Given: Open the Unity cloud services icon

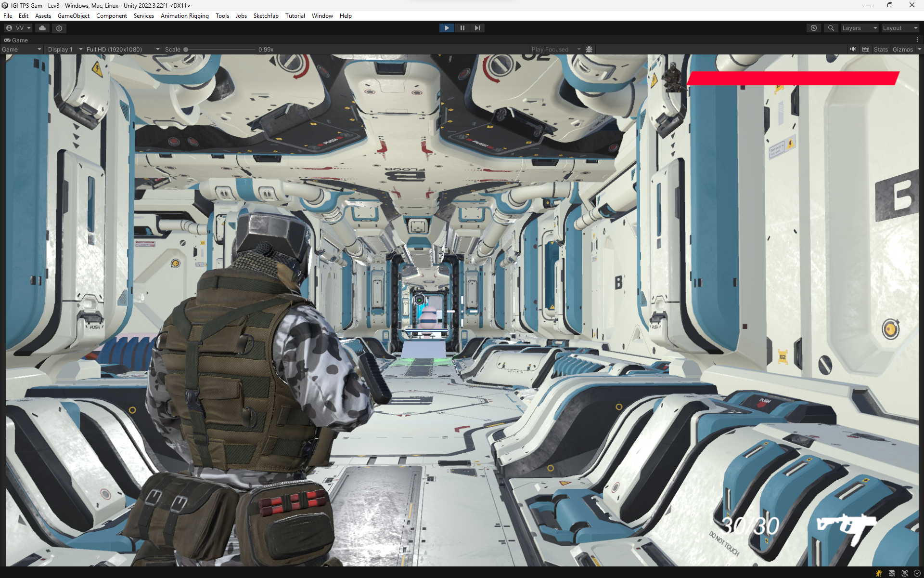Looking at the screenshot, I should tap(42, 28).
